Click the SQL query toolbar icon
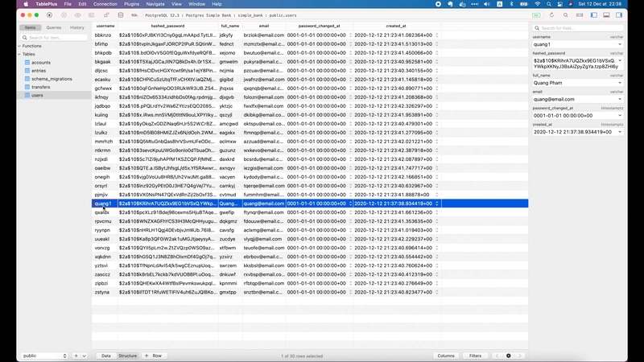Image resolution: width=644 pixels, height=362 pixels. [136, 15]
